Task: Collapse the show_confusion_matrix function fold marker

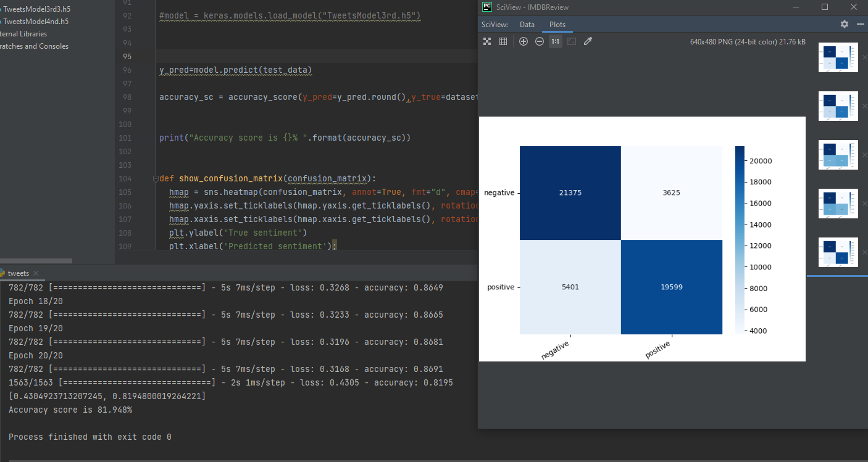Action: coord(155,179)
